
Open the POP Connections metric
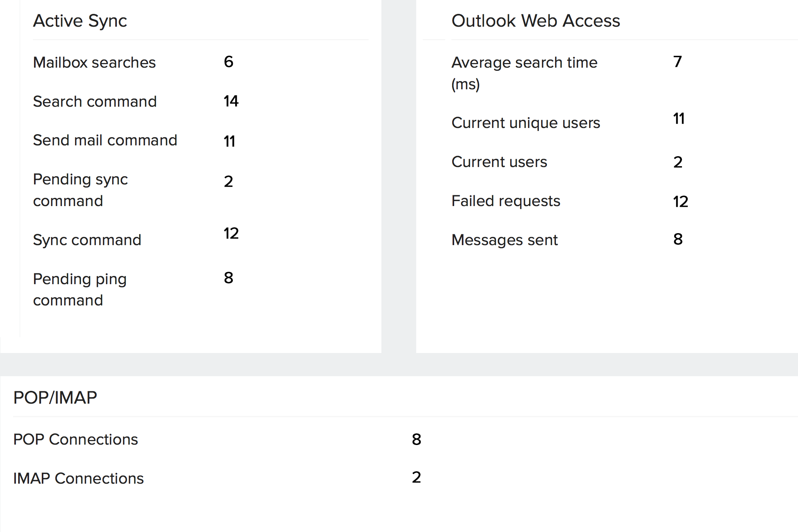click(75, 440)
